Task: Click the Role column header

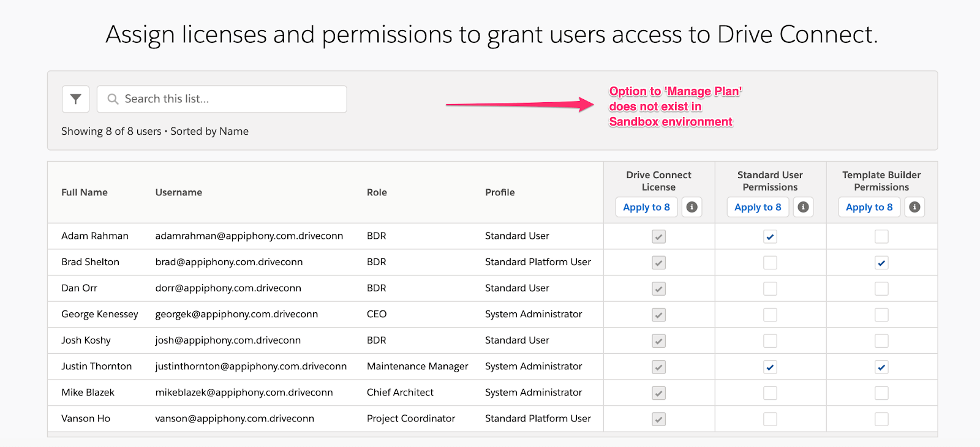Action: tap(377, 192)
